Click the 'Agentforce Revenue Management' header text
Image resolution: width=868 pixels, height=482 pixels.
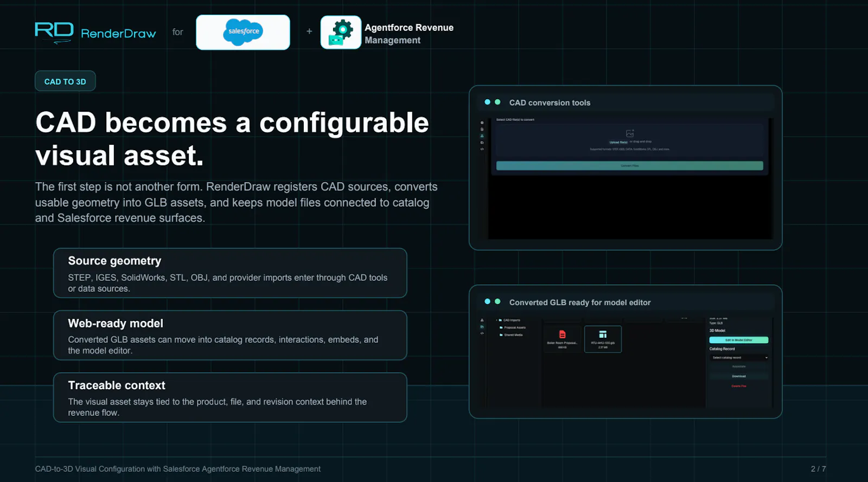(409, 34)
